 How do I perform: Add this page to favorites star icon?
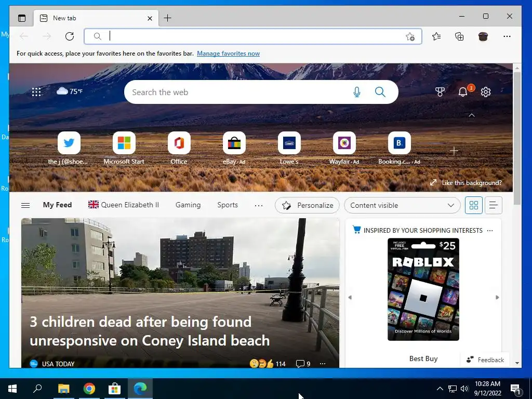pos(410,37)
